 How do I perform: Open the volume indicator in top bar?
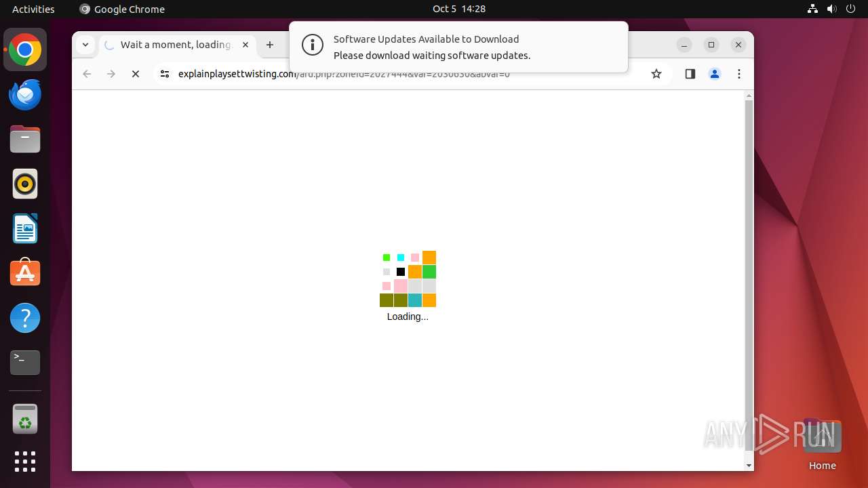831,9
